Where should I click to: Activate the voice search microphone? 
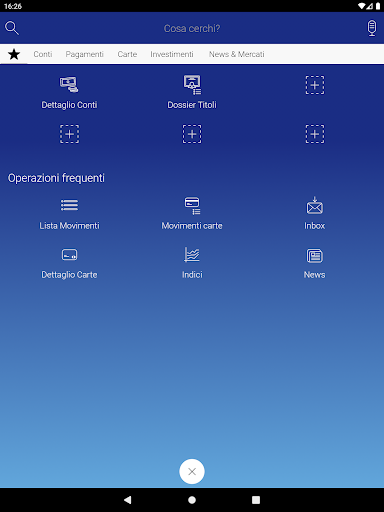coord(372,28)
